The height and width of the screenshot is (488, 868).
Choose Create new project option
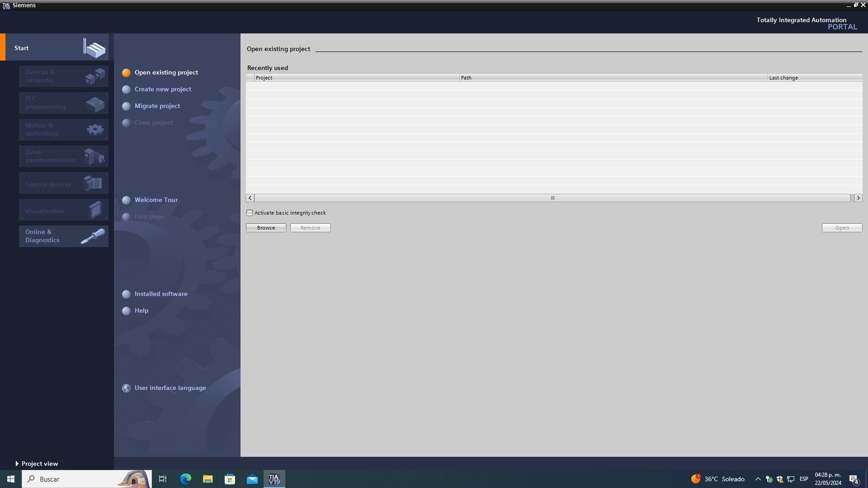click(x=163, y=89)
